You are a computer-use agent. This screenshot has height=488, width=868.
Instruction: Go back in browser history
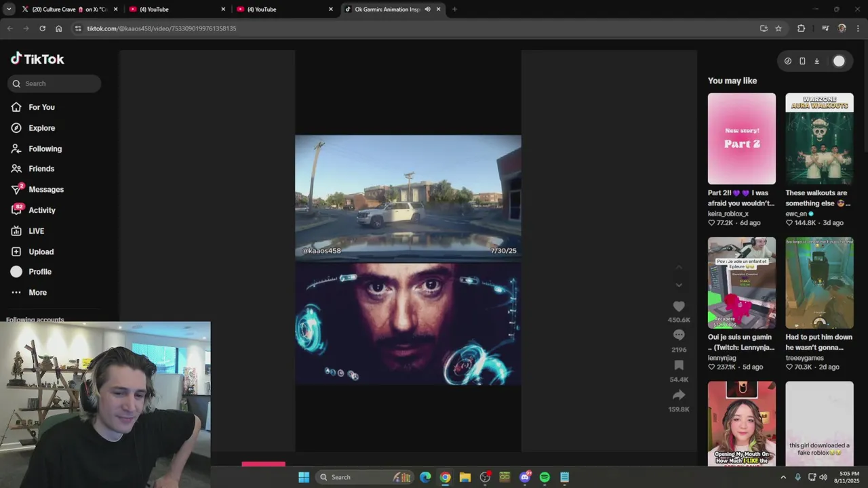click(9, 28)
